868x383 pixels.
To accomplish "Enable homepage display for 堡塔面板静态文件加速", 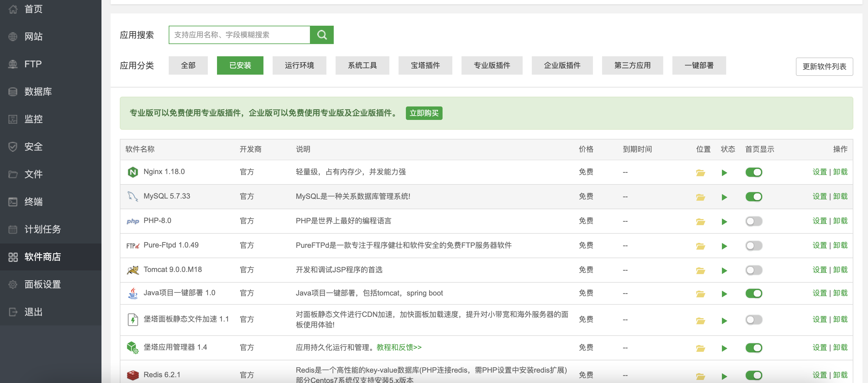I will [753, 320].
